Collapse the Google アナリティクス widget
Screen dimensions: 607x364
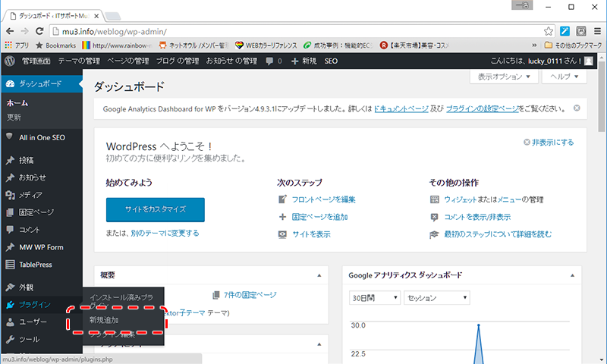click(572, 275)
